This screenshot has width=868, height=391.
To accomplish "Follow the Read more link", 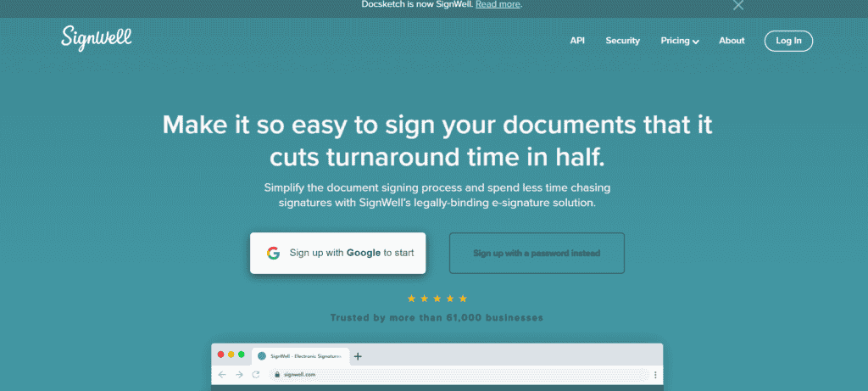I will click(x=498, y=4).
